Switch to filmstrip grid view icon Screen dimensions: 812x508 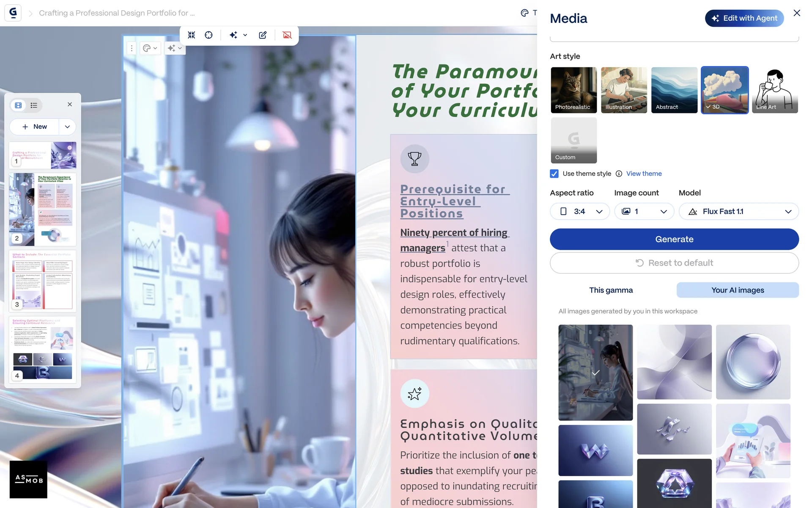coord(18,105)
